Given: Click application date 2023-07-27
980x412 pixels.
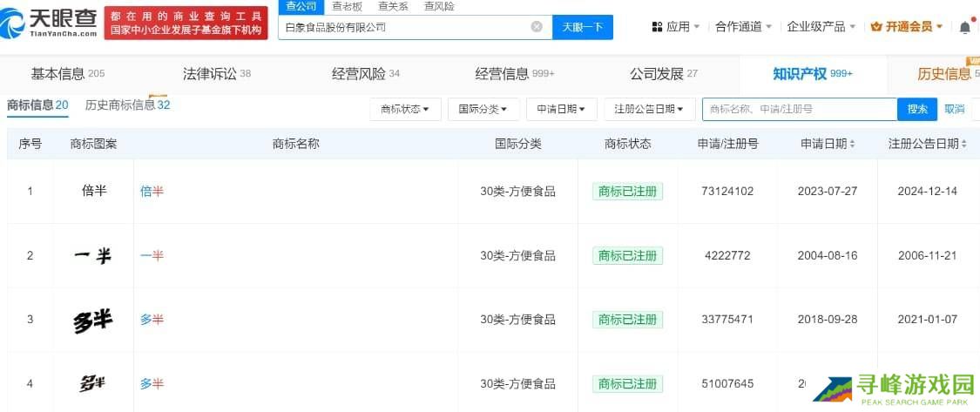Looking at the screenshot, I should coord(828,192).
